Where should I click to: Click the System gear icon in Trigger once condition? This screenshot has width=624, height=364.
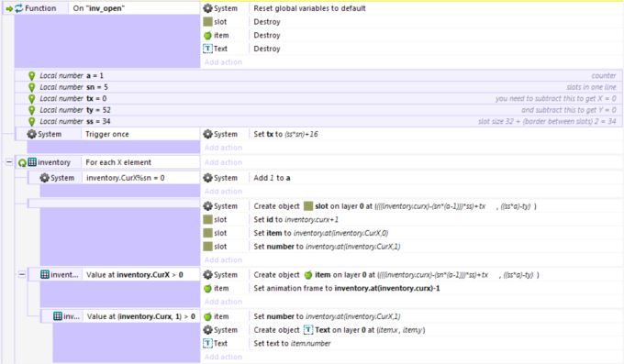pos(32,134)
